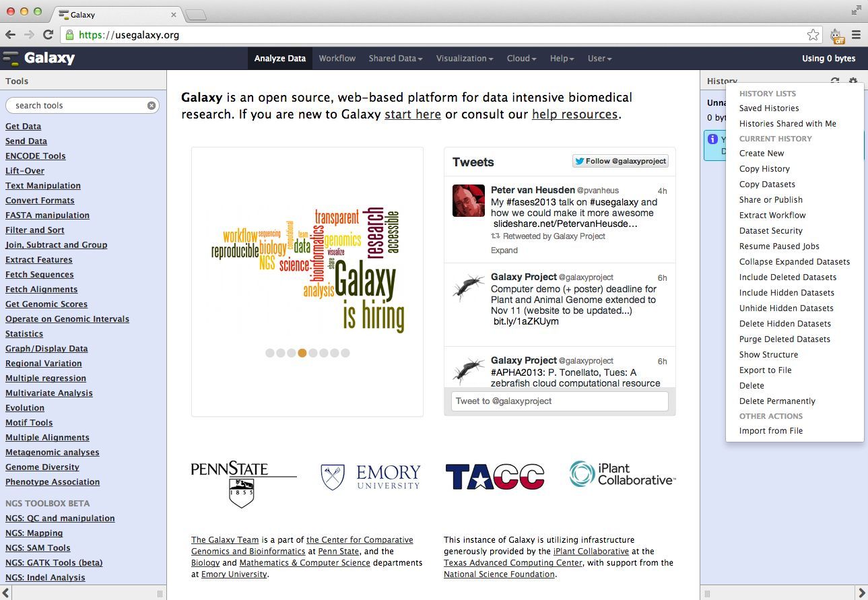Open the Shared Data dropdown
The image size is (868, 600).
point(395,59)
